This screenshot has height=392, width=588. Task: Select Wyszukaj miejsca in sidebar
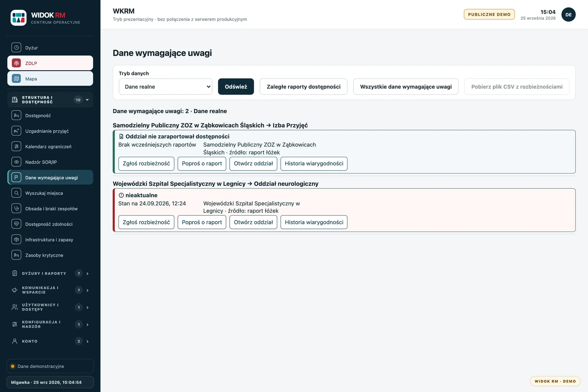(x=50, y=193)
